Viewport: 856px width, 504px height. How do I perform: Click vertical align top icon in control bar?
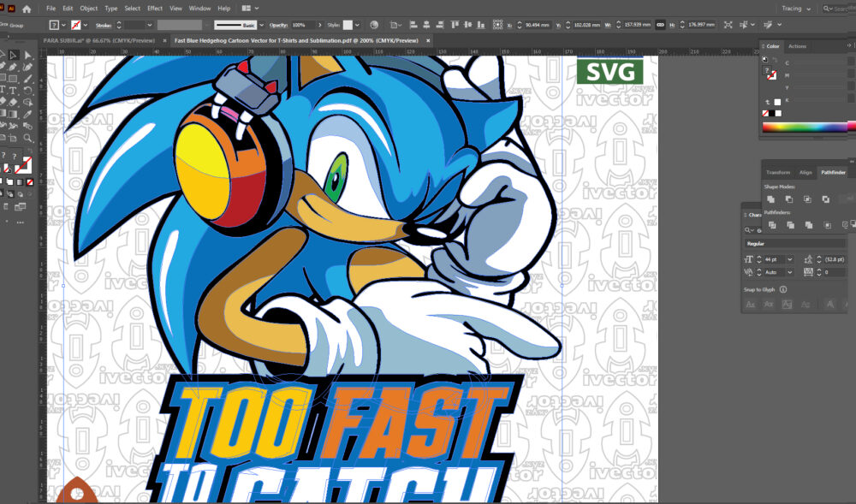click(x=455, y=25)
